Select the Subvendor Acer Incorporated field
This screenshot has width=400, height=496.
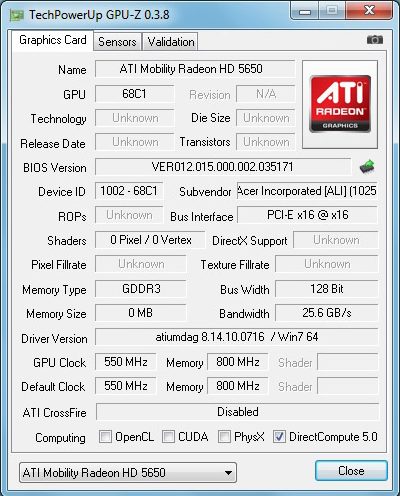[x=307, y=191]
